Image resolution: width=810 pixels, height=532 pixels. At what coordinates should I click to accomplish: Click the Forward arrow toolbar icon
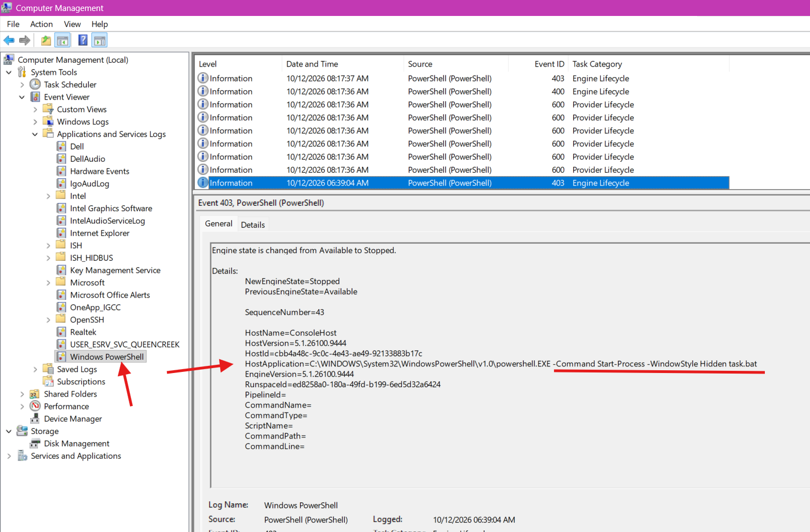24,40
